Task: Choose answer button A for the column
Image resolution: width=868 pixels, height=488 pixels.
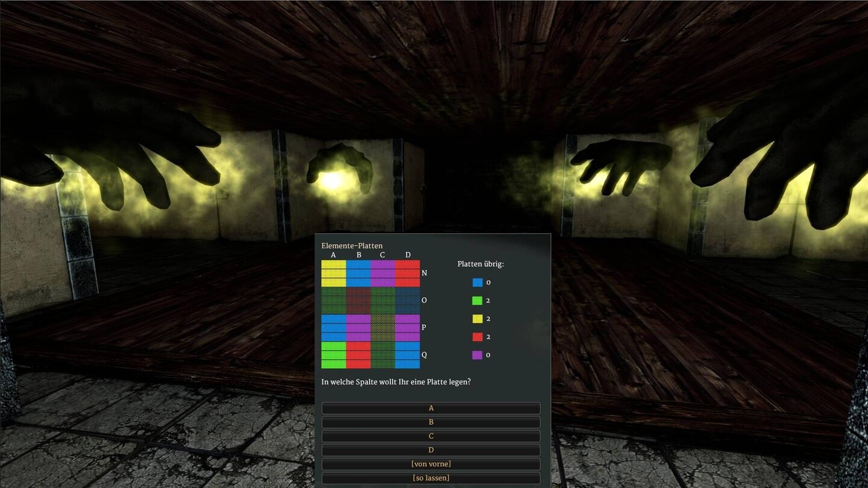Action: (x=431, y=408)
